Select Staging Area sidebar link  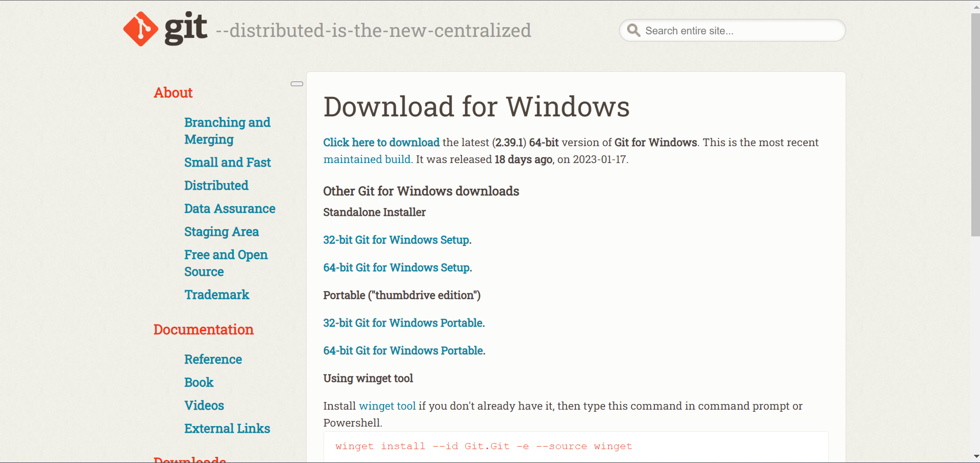tap(222, 232)
